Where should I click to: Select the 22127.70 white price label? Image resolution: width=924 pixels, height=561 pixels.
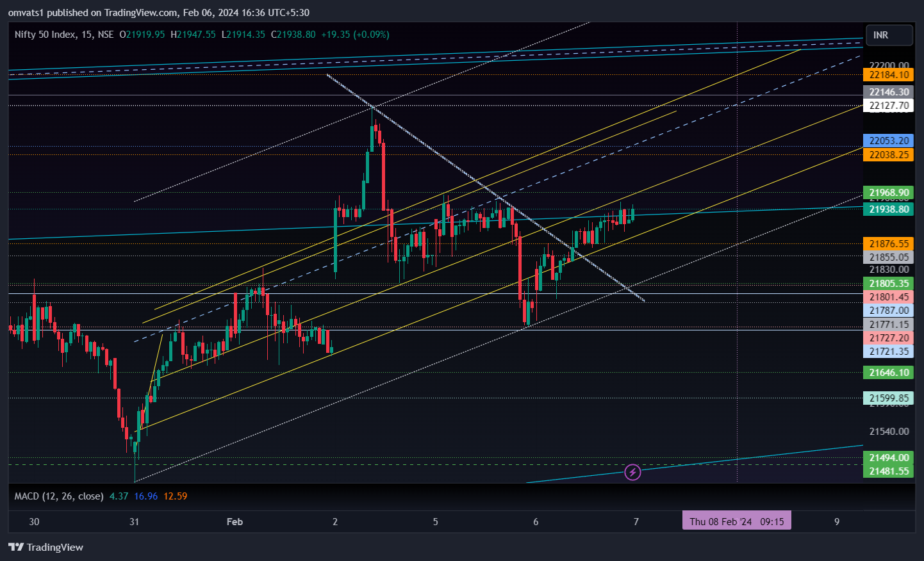pos(888,106)
